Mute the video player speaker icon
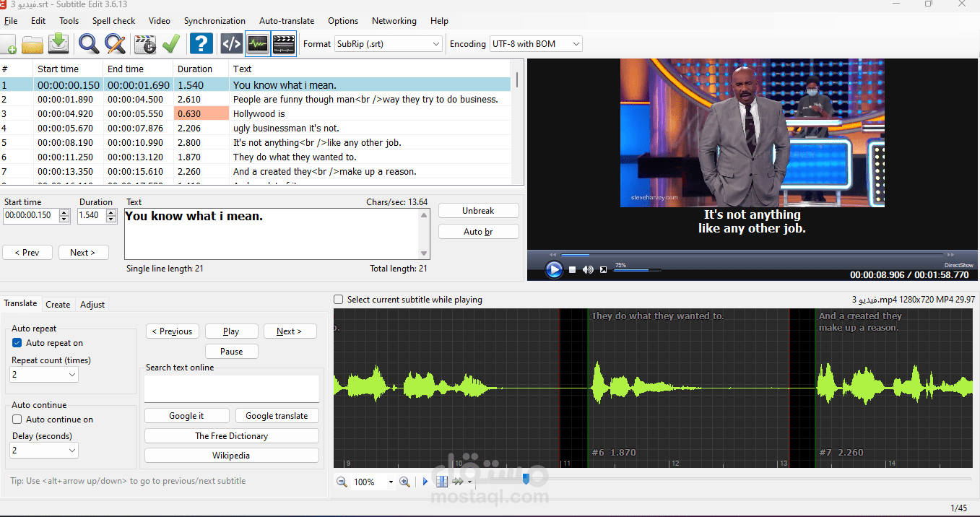 point(588,269)
